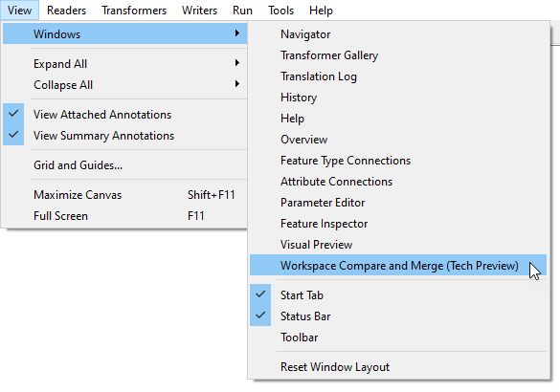This screenshot has height=392, width=560.
Task: Show the Help window in Windows submenu
Action: 398,118
